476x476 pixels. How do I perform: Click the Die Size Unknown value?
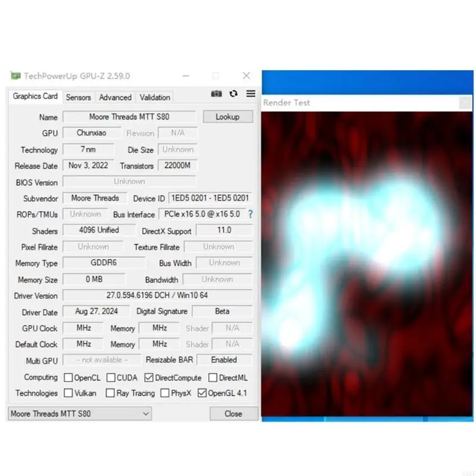(177, 149)
